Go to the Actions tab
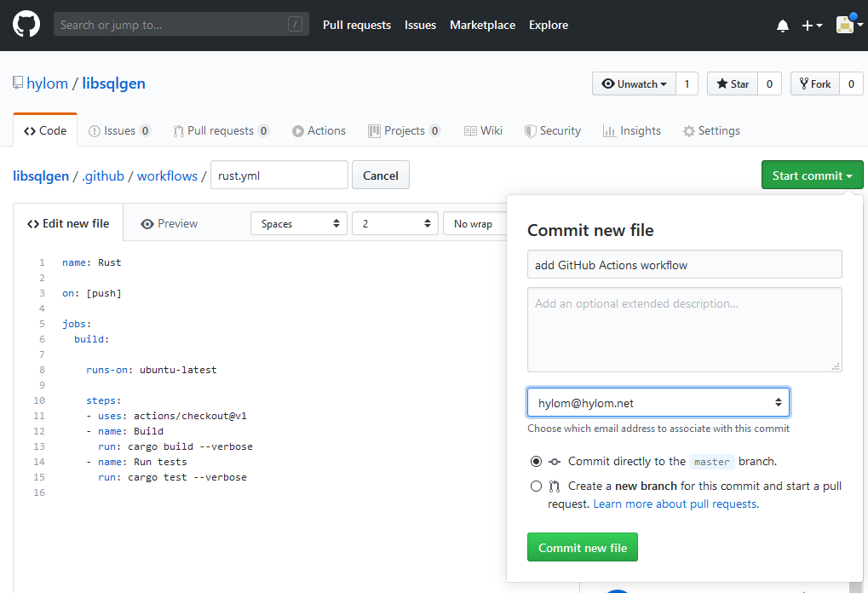 tap(319, 130)
